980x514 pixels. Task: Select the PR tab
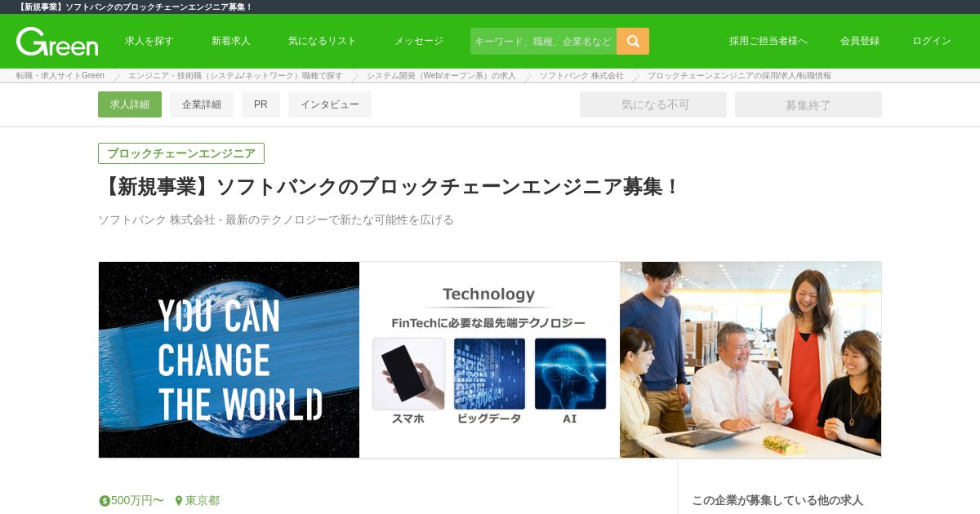point(261,104)
